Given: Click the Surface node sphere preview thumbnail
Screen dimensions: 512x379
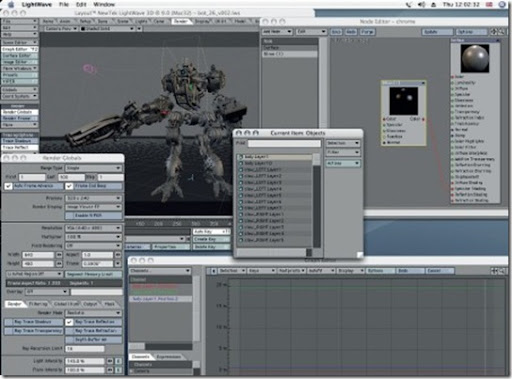Looking at the screenshot, I should 475,58.
